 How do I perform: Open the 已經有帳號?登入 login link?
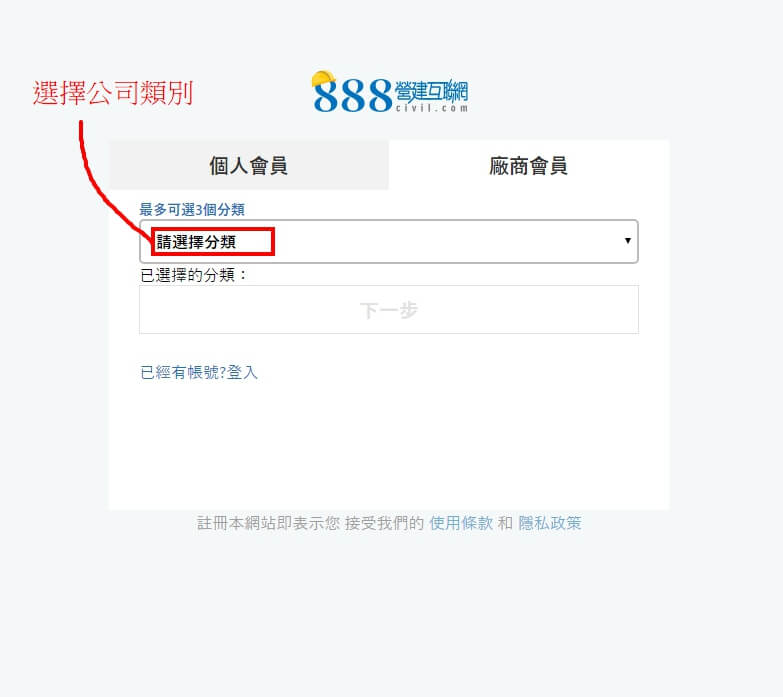pyautogui.click(x=199, y=372)
